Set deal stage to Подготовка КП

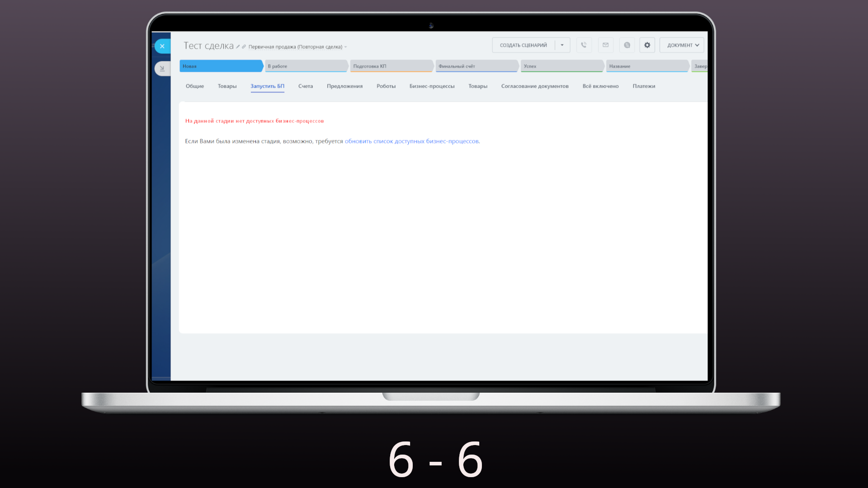click(391, 66)
